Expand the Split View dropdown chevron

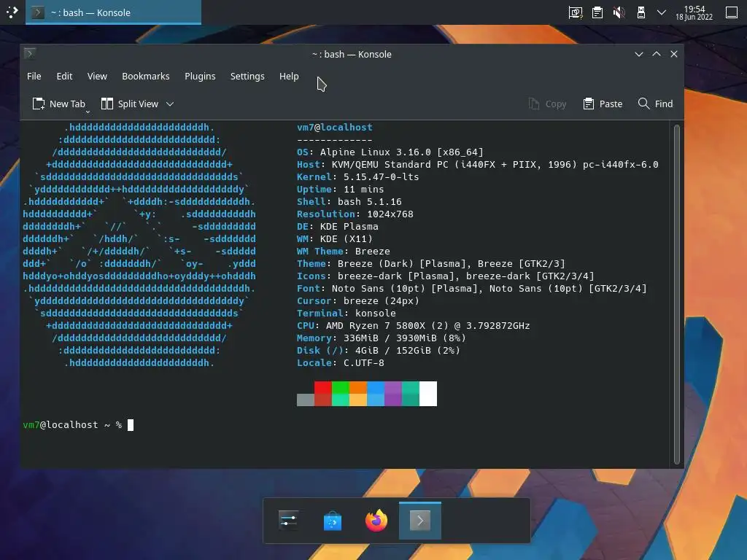170,104
